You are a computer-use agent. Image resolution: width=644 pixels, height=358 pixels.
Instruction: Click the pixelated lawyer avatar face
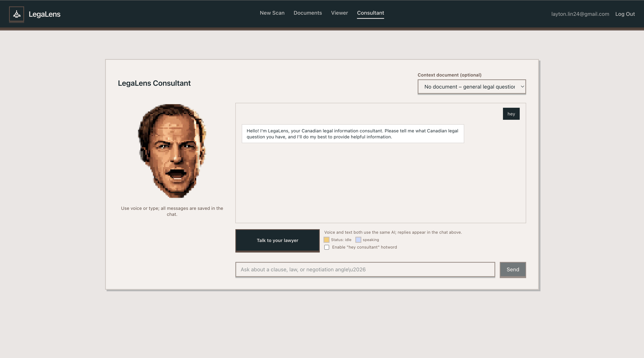172,151
